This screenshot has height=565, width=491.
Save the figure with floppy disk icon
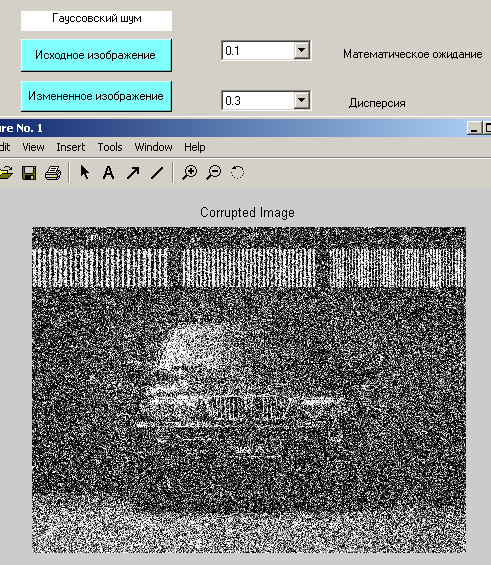pos(29,173)
